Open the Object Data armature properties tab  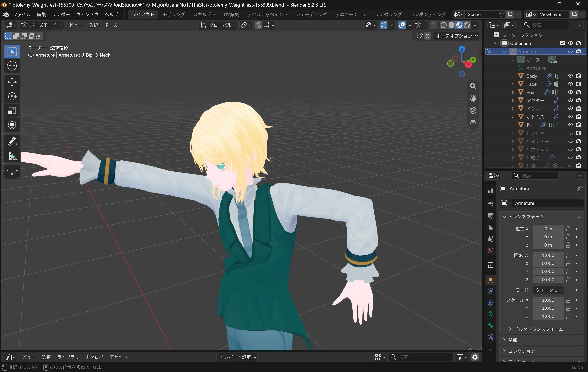491,314
